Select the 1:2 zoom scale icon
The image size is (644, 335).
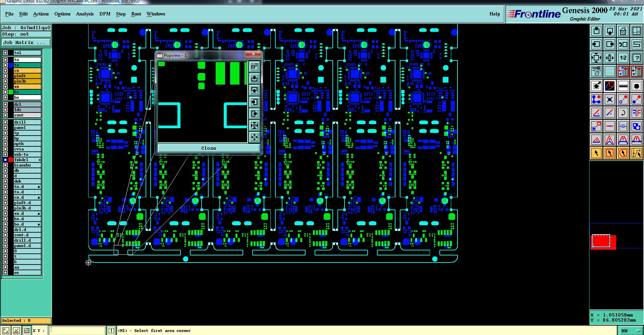623,58
